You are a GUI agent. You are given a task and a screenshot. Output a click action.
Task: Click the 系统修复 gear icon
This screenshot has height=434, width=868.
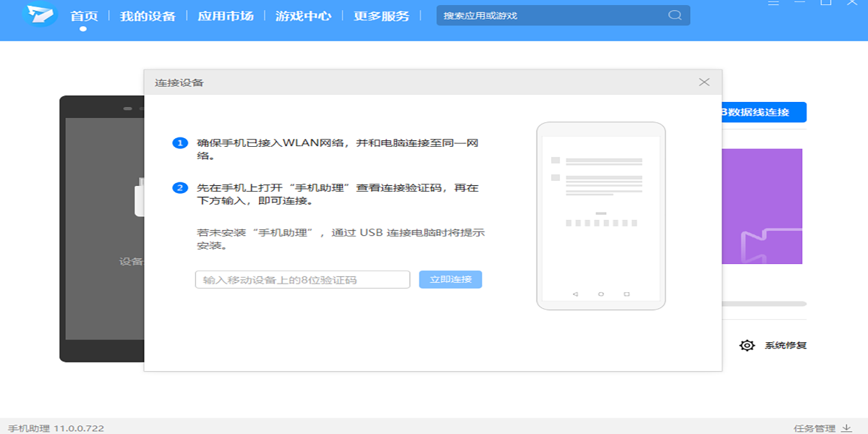[x=746, y=346]
